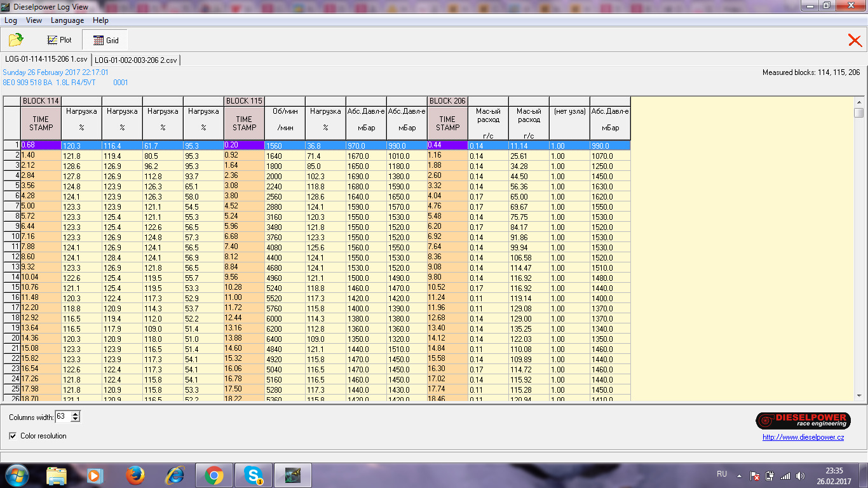Click the Columns width input field

62,417
